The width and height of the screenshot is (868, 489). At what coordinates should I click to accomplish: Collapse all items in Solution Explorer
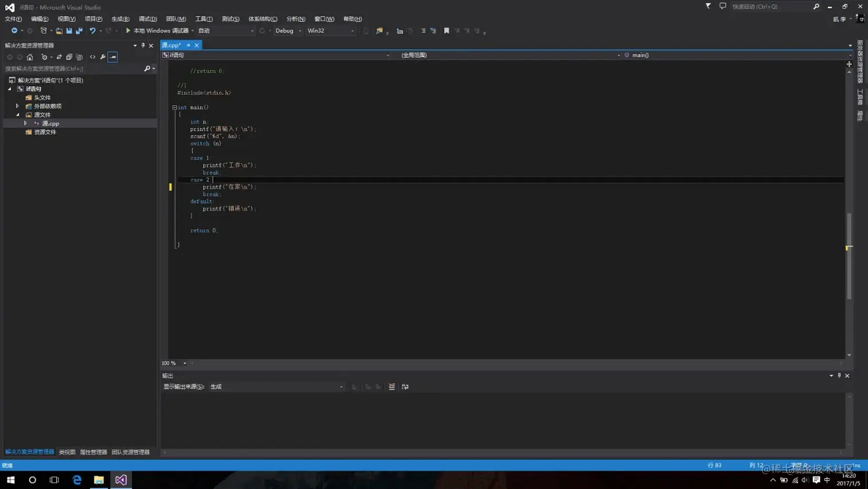point(69,57)
